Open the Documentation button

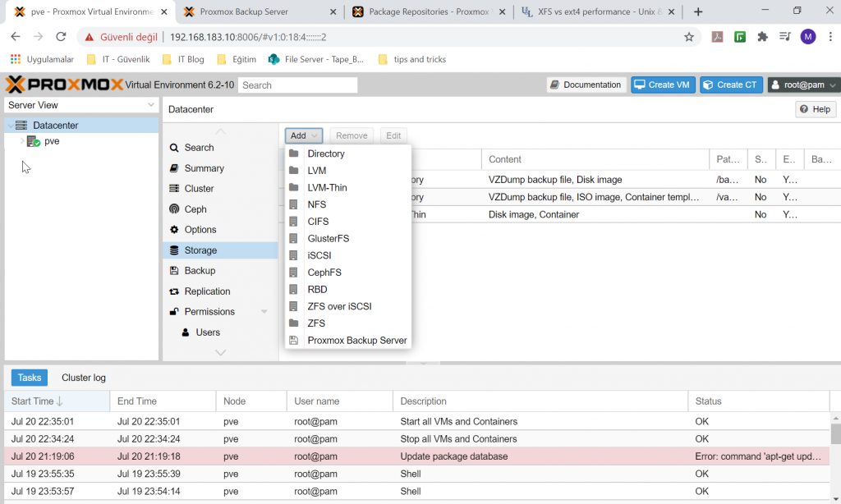click(586, 85)
